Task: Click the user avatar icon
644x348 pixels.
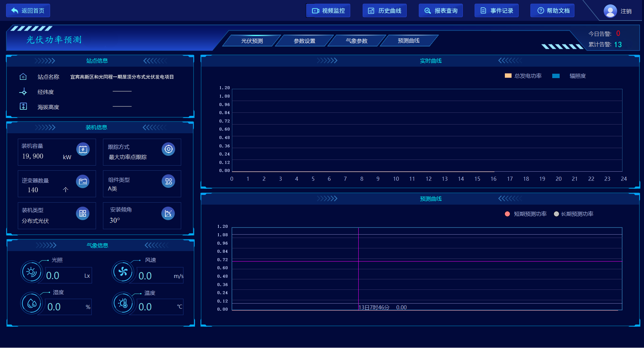Action: click(610, 11)
